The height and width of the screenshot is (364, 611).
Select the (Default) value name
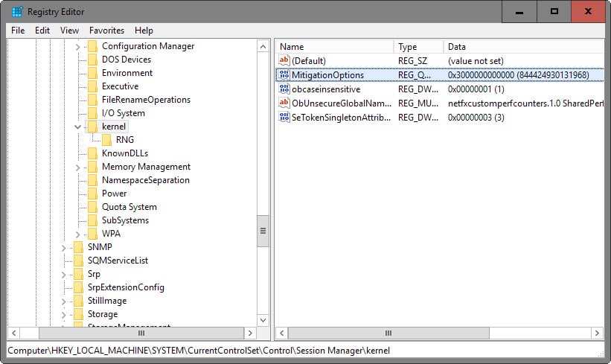coord(309,61)
